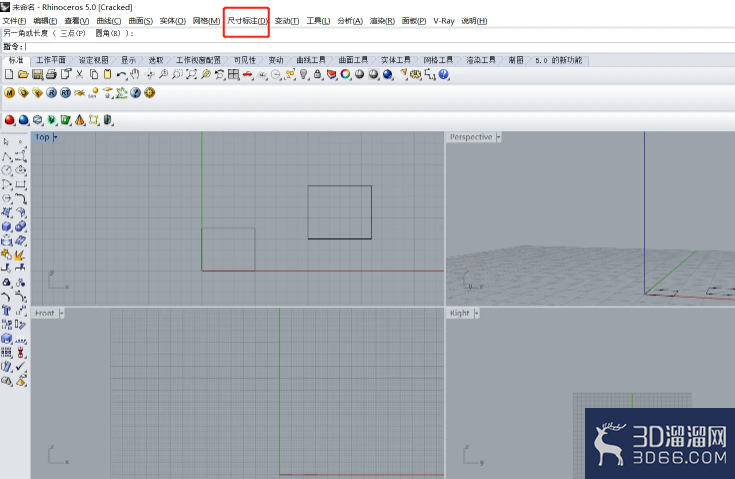Image resolution: width=735 pixels, height=479 pixels.
Task: Click the blue Render sphere icon
Action: (388, 74)
